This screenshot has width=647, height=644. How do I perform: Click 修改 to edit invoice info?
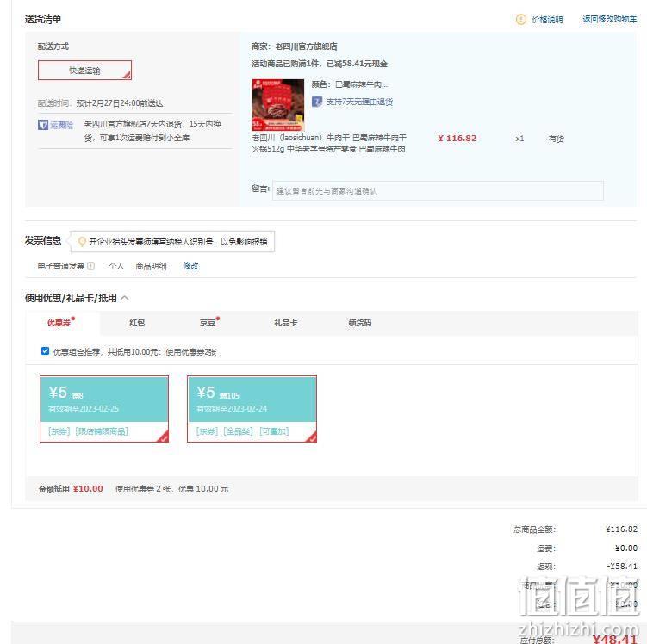point(190,266)
